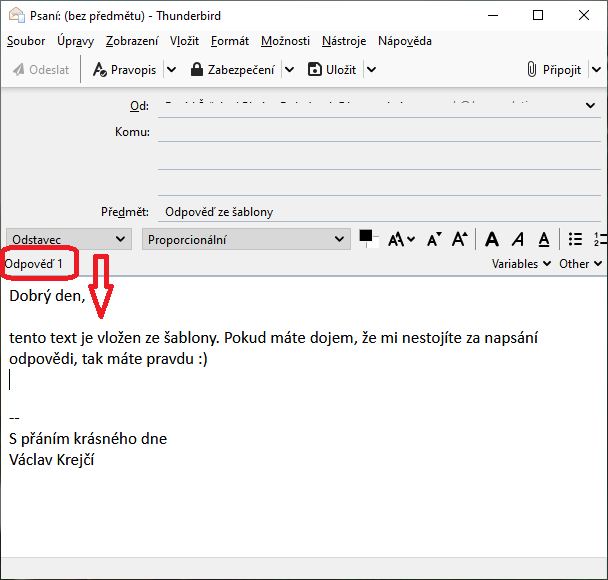Expand the Uložit dropdown arrow

371,70
